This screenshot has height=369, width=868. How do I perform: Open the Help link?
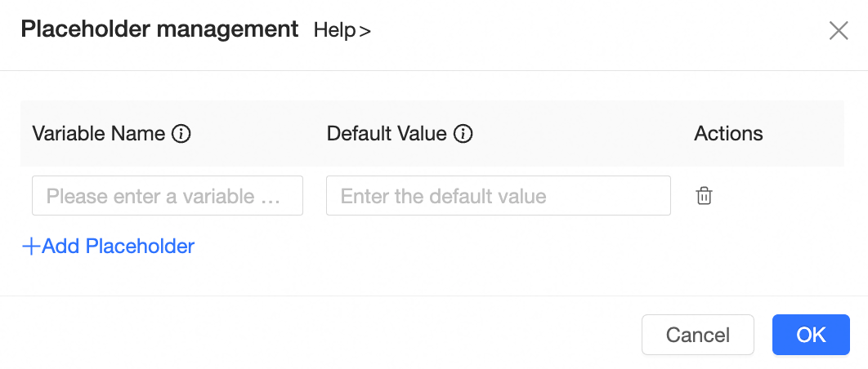click(x=342, y=31)
